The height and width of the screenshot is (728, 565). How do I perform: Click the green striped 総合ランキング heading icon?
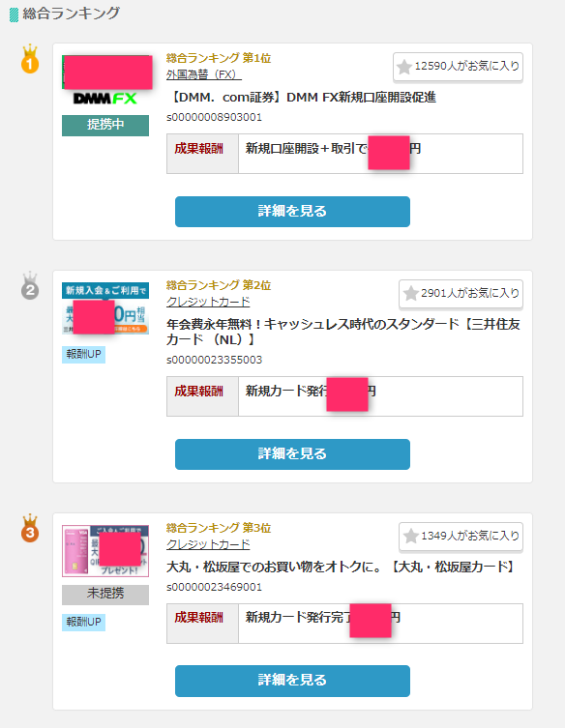point(14,15)
